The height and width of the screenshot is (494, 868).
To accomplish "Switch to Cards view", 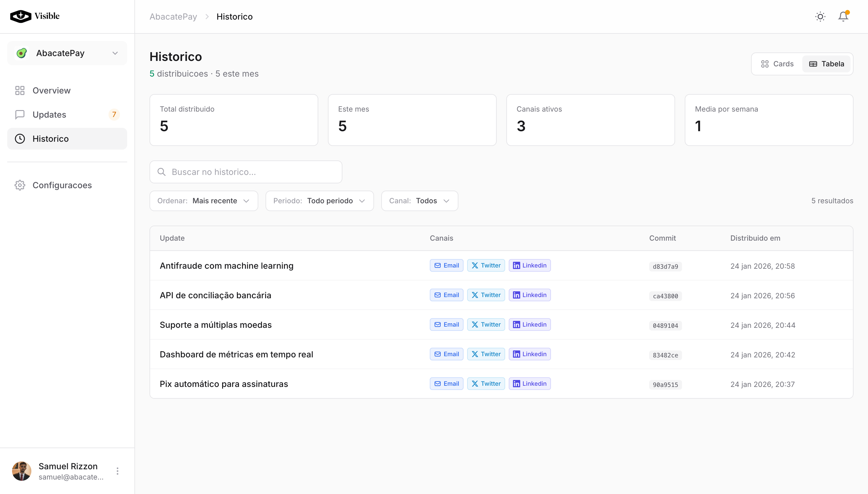I will coord(777,64).
